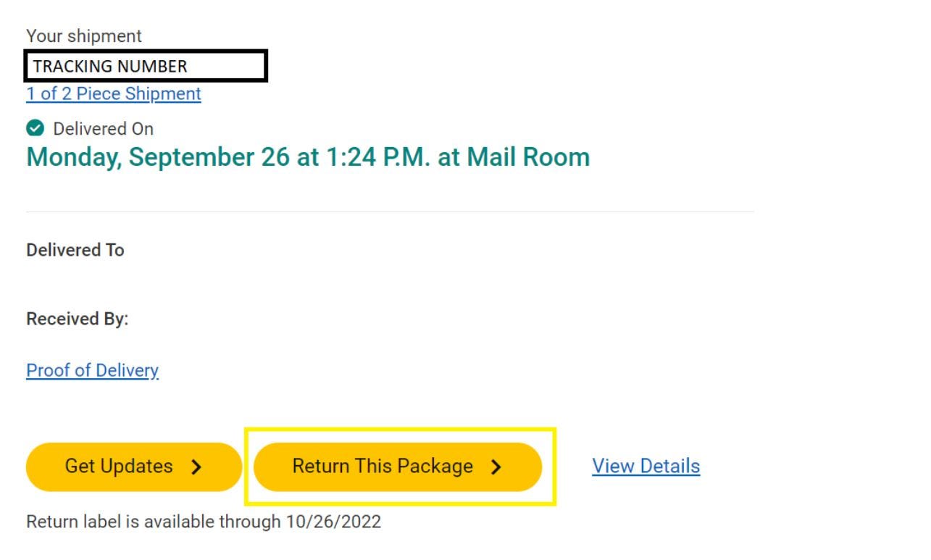Click the Received By label

coord(78,319)
